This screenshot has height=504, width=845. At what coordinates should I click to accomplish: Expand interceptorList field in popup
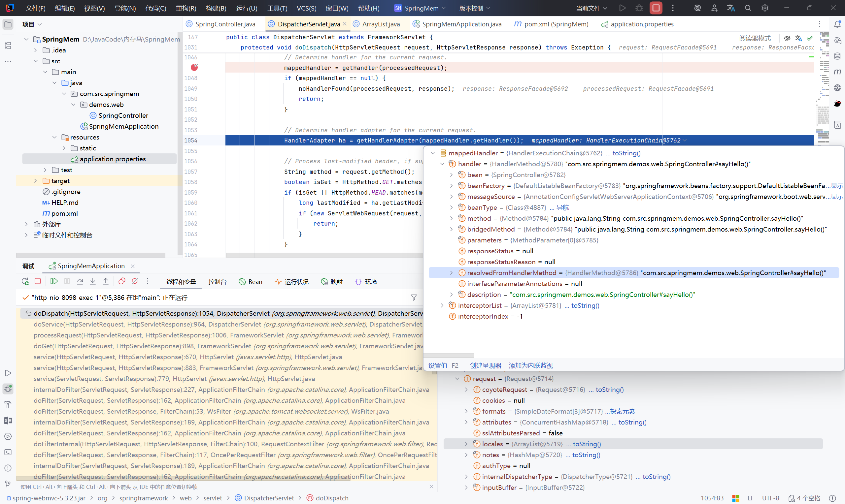pyautogui.click(x=442, y=305)
